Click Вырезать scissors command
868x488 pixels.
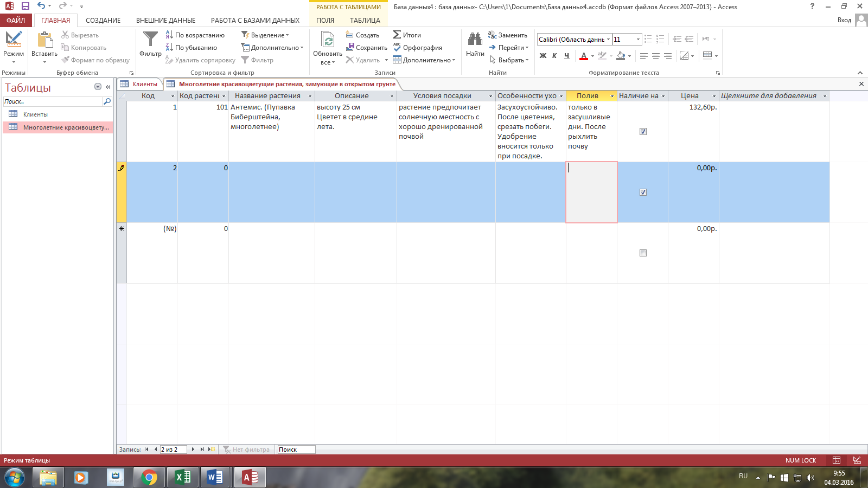pos(80,35)
